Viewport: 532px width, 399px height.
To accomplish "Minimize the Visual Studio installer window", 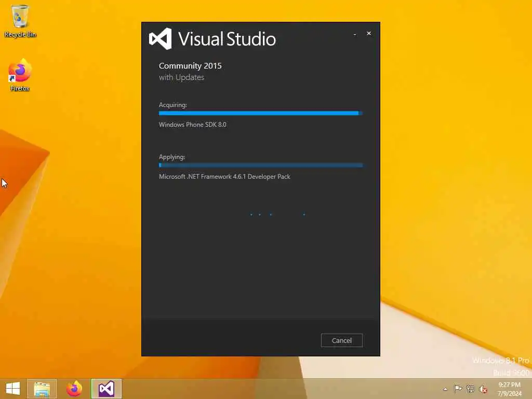I will 355,34.
